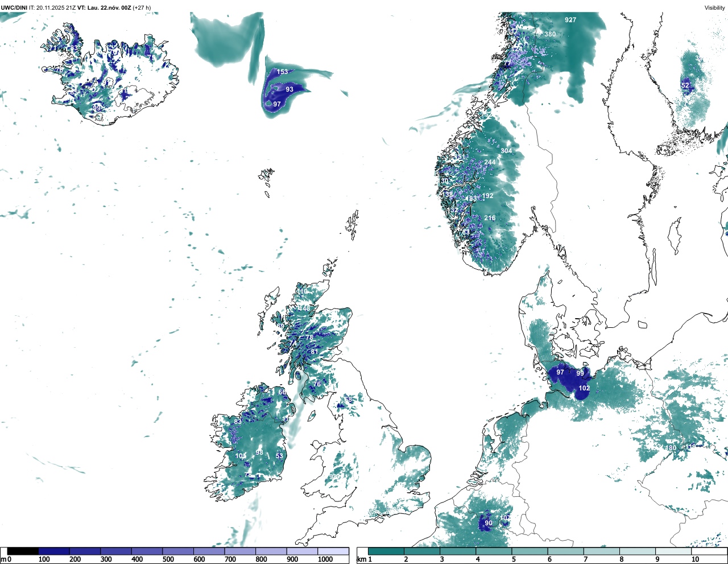This screenshot has width=728, height=564.
Task: Click the '93' value in the sea fog patch
Action: point(289,89)
